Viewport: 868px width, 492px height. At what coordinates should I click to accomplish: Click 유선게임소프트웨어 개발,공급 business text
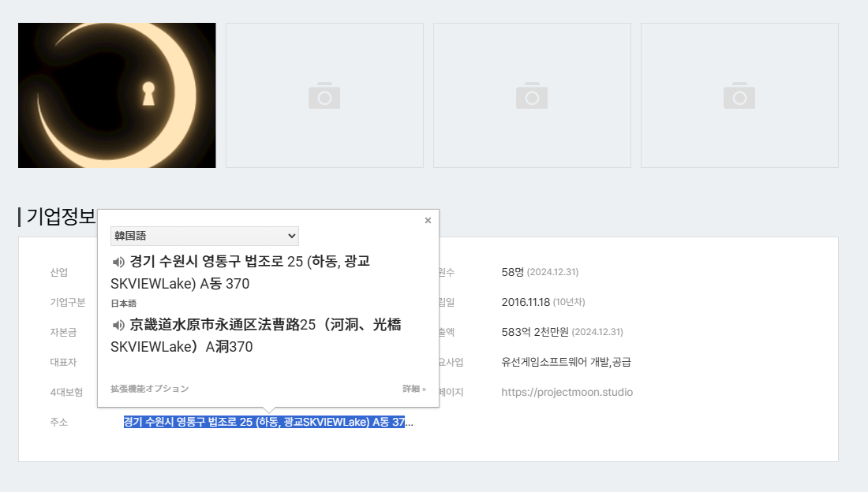[567, 362]
